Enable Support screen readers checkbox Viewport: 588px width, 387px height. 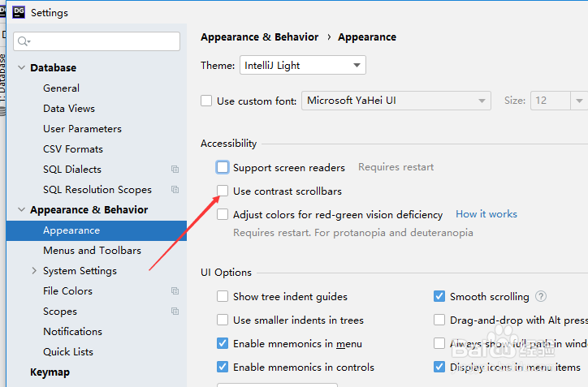[x=223, y=167]
